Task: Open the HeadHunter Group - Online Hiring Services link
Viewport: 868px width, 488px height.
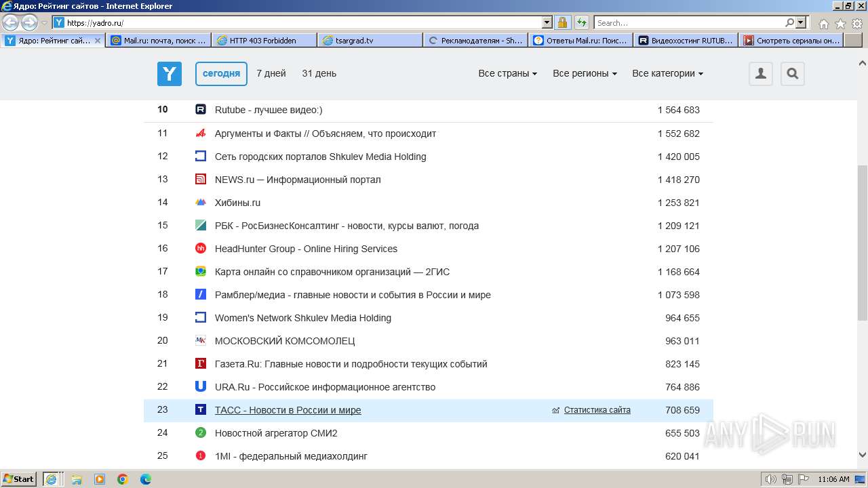Action: (x=306, y=249)
